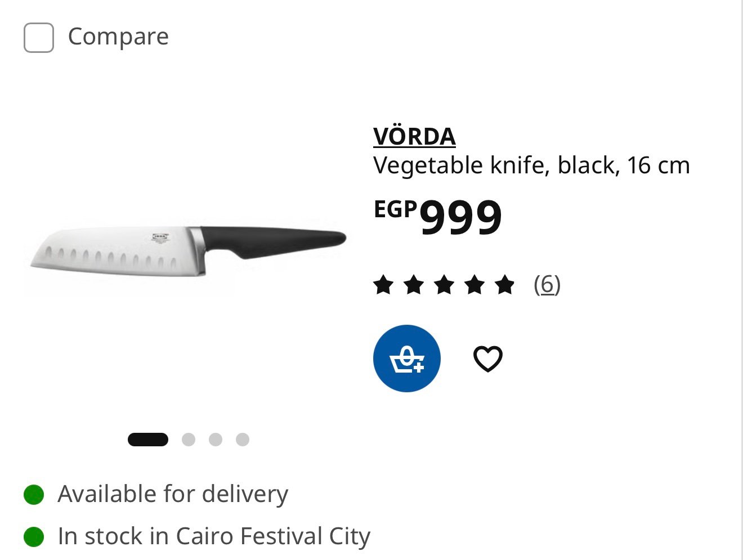This screenshot has height=560, width=743.
Task: Click the fifth rating star
Action: 505,285
